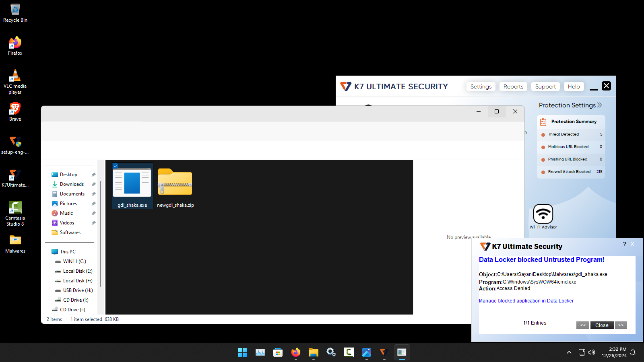
Task: Open the network status tray icon
Action: 582,352
